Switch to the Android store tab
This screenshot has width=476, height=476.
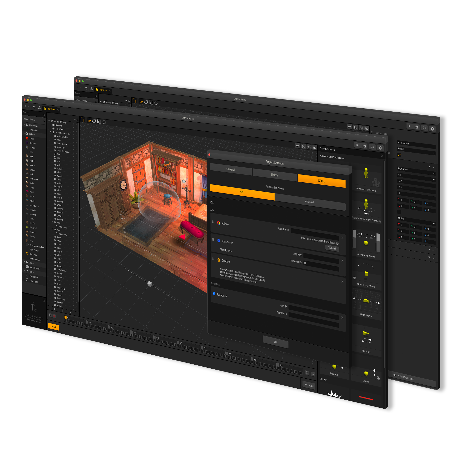click(309, 202)
